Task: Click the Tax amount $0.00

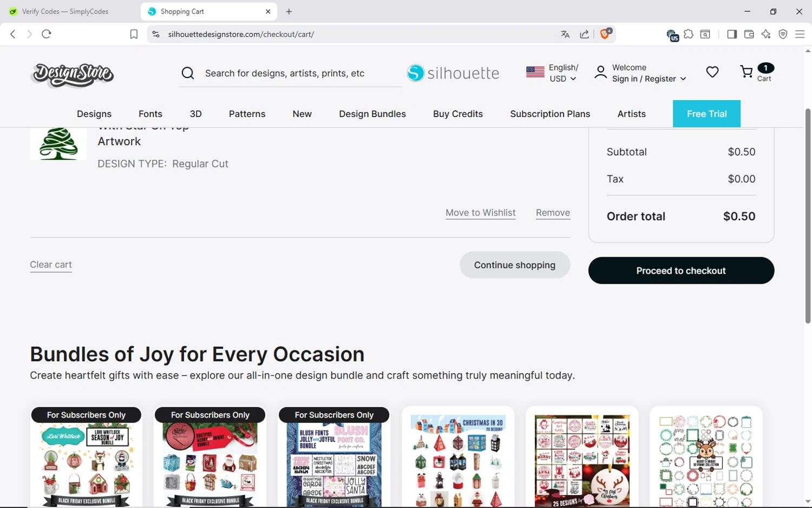Action: [x=741, y=179]
